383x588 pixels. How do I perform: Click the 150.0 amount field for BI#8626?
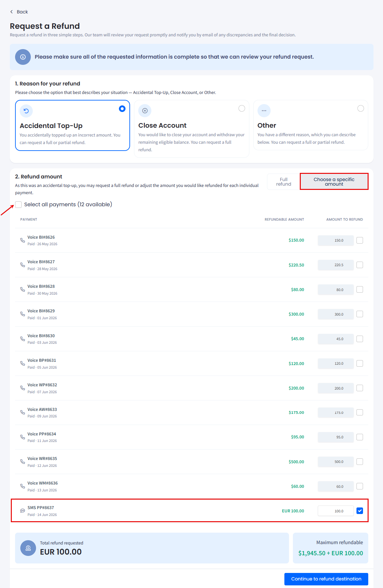pyautogui.click(x=336, y=240)
